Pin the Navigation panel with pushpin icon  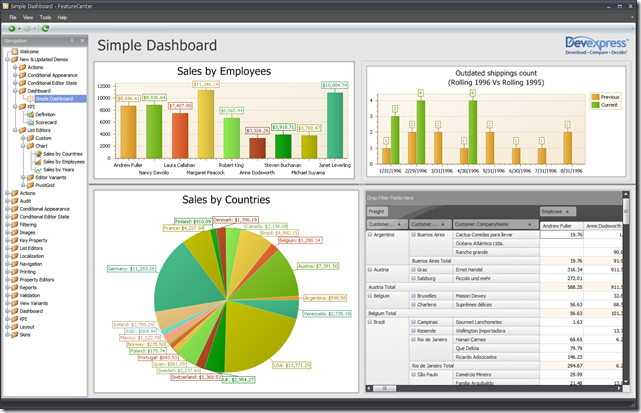pos(72,40)
